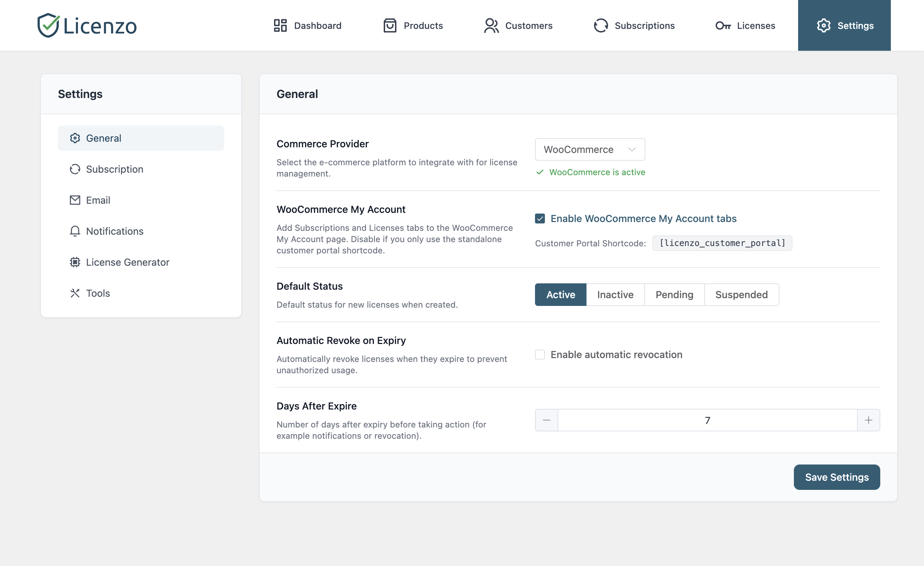Viewport: 924px width, 566px height.
Task: Switch to the Subscription settings section
Action: pyautogui.click(x=114, y=169)
